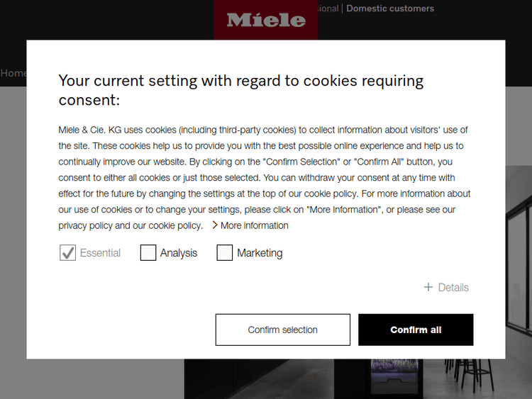The height and width of the screenshot is (399, 532).
Task: Click the cookie description paragraph
Action: click(x=264, y=177)
